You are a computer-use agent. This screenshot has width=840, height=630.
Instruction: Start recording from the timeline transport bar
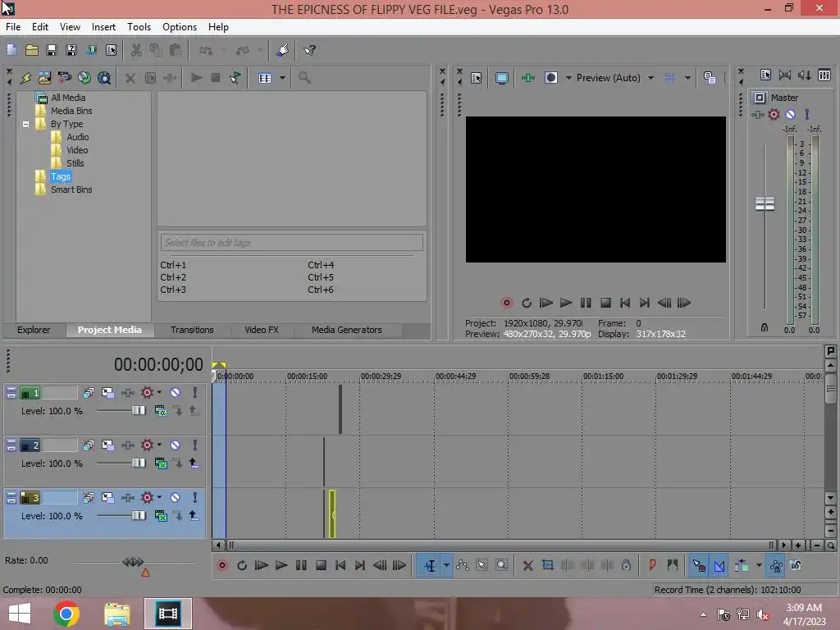(221, 565)
